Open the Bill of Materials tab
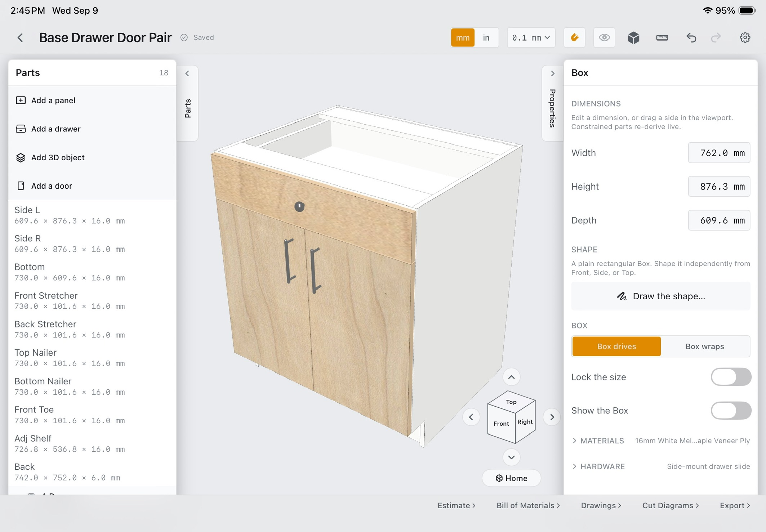Viewport: 766px width, 532px height. [x=528, y=505]
